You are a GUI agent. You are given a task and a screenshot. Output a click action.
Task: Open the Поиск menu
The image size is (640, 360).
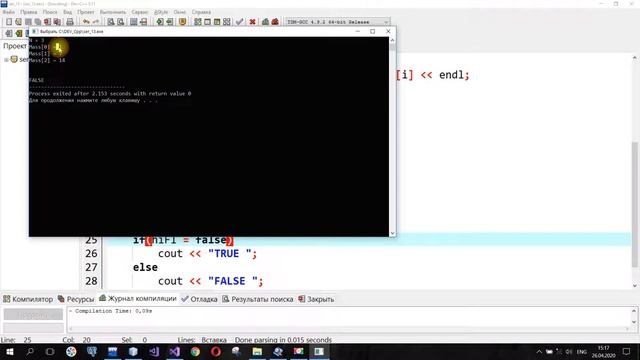click(50, 12)
